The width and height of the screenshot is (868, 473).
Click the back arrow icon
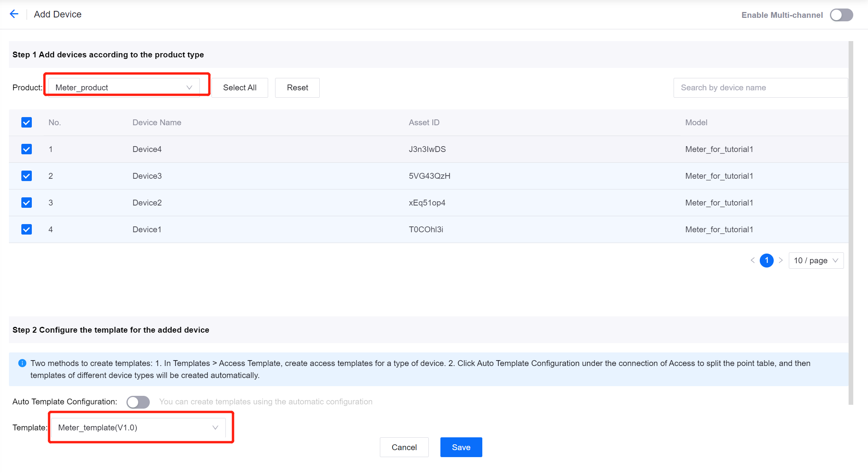coord(14,14)
